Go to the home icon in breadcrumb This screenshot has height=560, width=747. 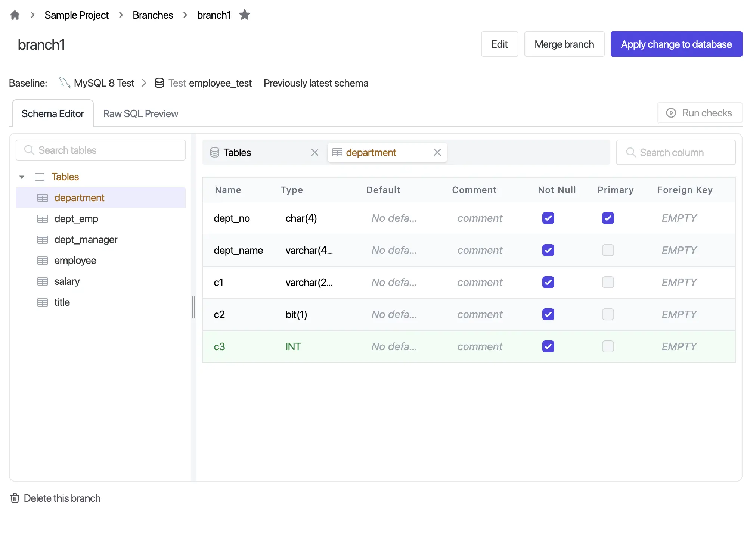point(15,15)
